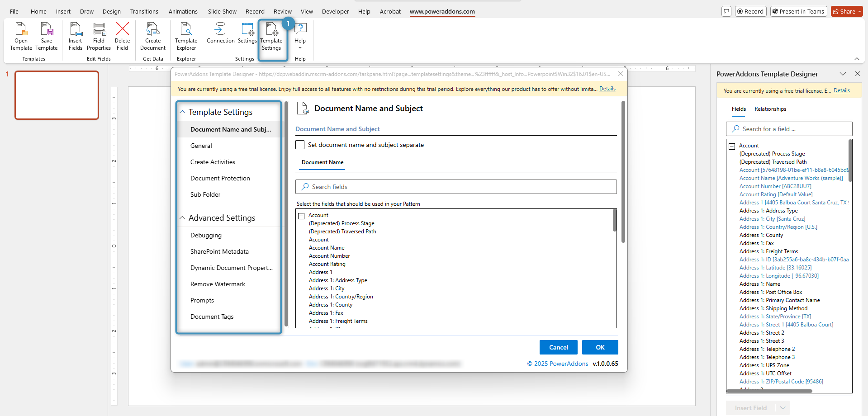Open the Insert Field split dropdown arrow
Screen dimensions: 868x416
pyautogui.click(x=783, y=408)
